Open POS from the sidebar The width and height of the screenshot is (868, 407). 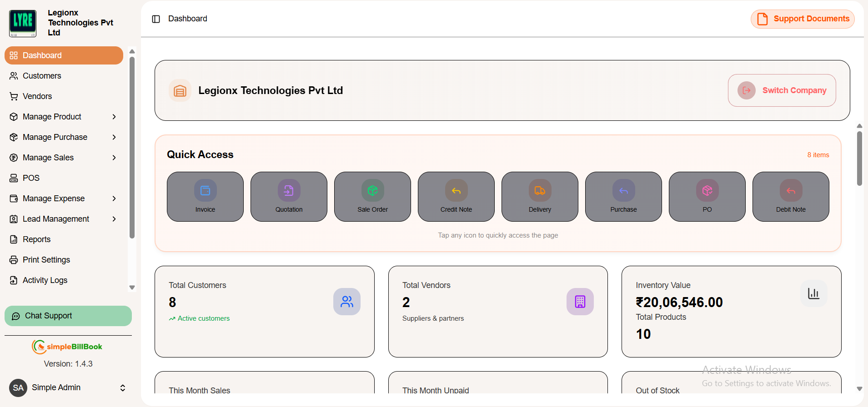pos(64,178)
